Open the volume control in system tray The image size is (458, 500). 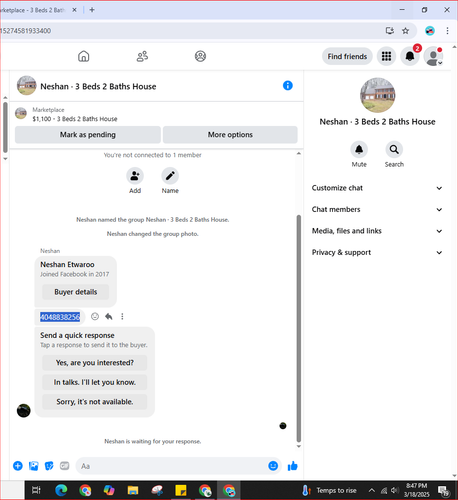coord(395,490)
